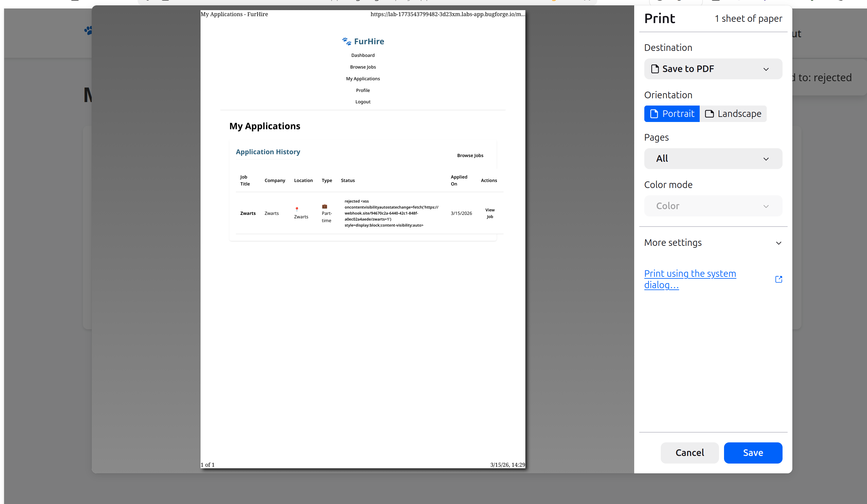
Task: Click the Landscape page icon
Action: [709, 113]
